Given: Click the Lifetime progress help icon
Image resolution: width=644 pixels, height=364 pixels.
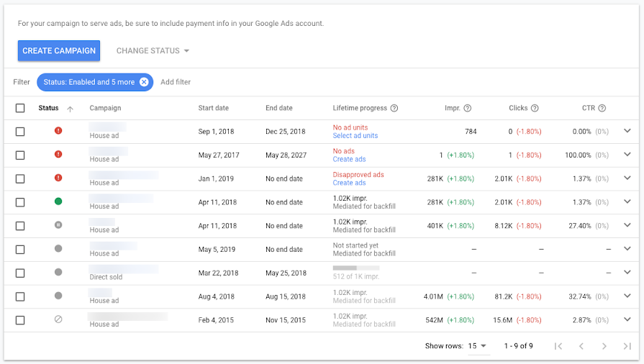Looking at the screenshot, I should coord(394,109).
